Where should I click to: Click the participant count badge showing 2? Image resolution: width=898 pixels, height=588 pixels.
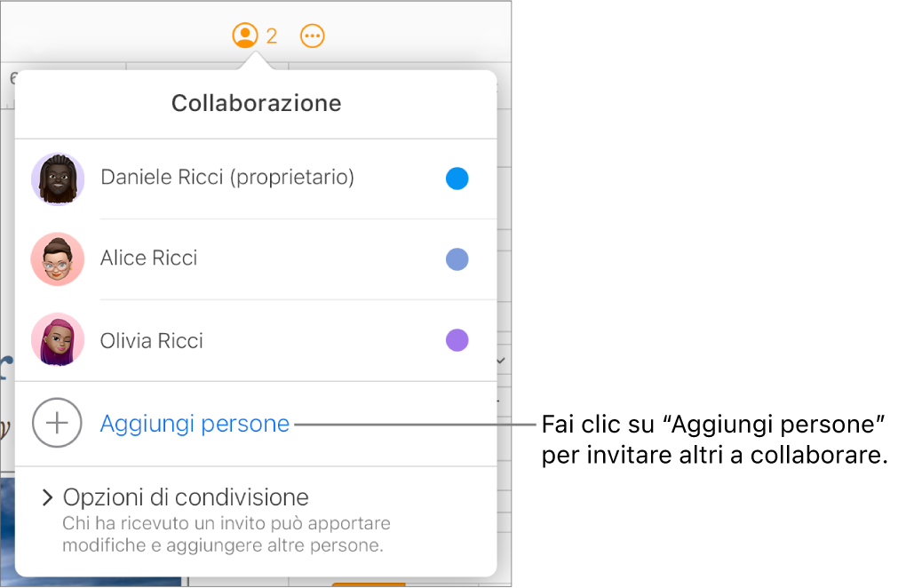(x=271, y=36)
